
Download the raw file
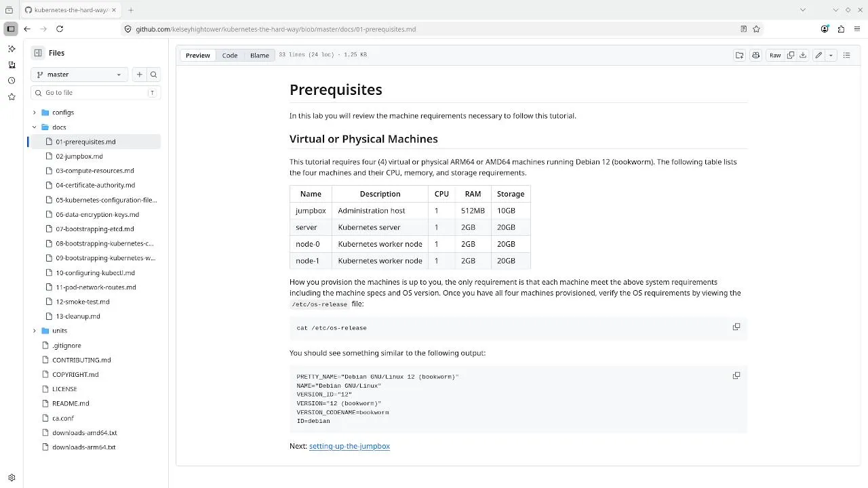point(803,56)
